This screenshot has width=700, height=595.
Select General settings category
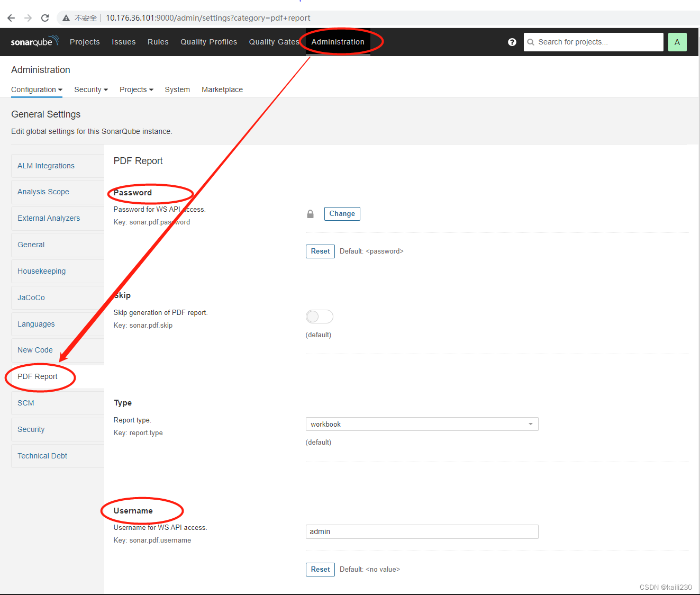pos(58,245)
